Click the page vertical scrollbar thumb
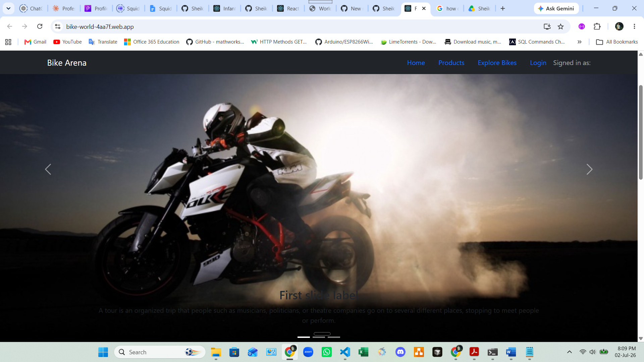Viewport: 644px width, 362px height. [x=641, y=132]
